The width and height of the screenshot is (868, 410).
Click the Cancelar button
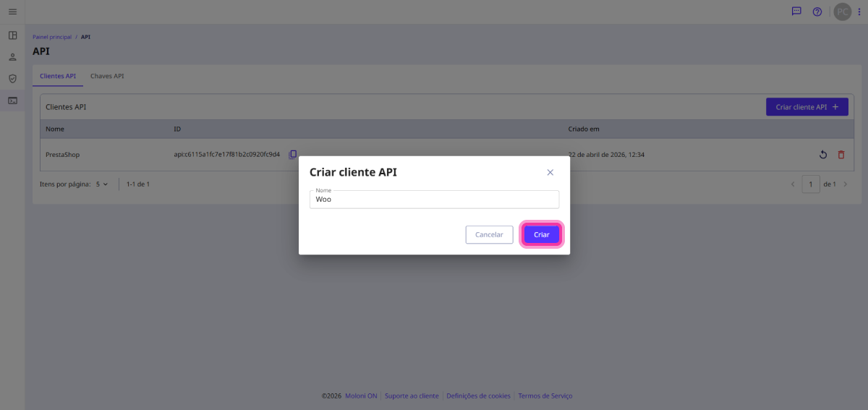click(x=489, y=234)
